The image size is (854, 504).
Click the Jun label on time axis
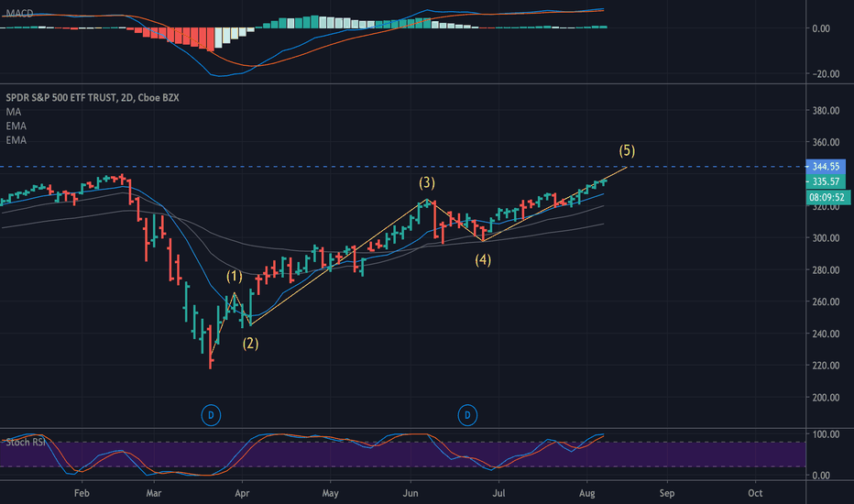pyautogui.click(x=411, y=493)
